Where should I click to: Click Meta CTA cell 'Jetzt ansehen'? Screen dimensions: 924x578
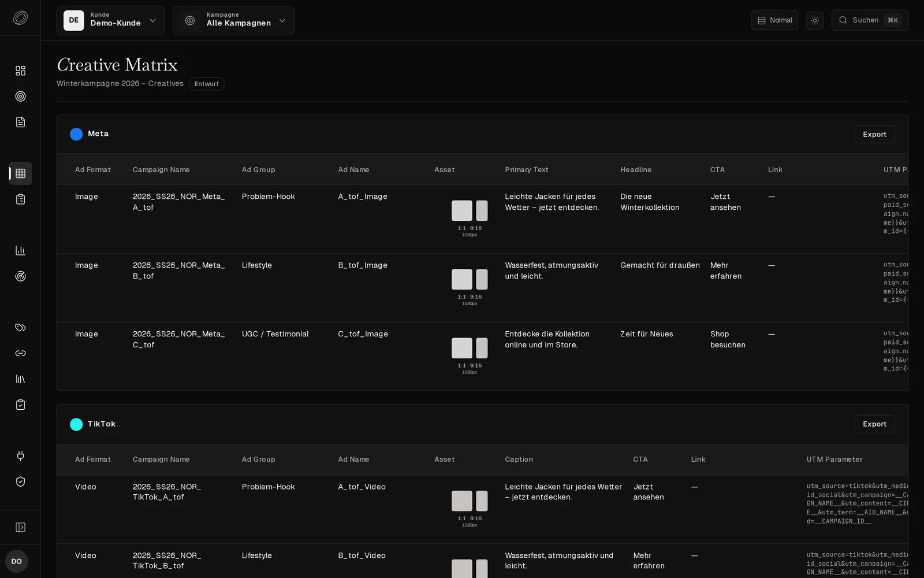(725, 202)
